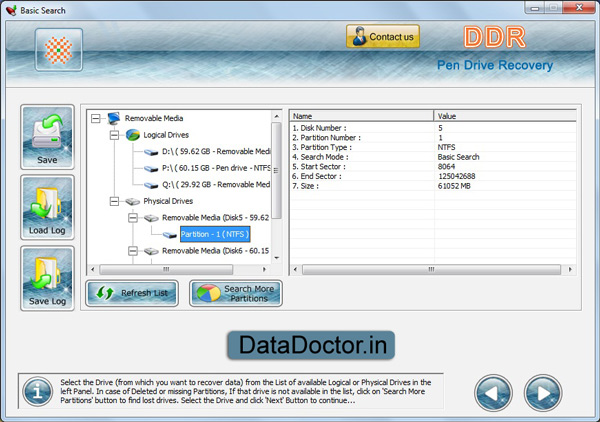Go back with previous arrow button
This screenshot has width=600, height=422.
click(493, 393)
